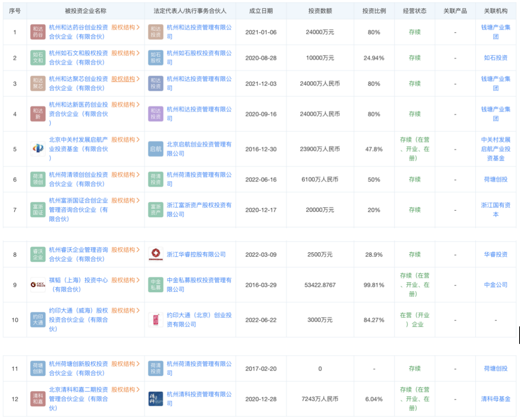Click the CICC logo beside 祺韬（上海）投资中心
Viewport: 520px width, 420px height.
[x=38, y=284]
